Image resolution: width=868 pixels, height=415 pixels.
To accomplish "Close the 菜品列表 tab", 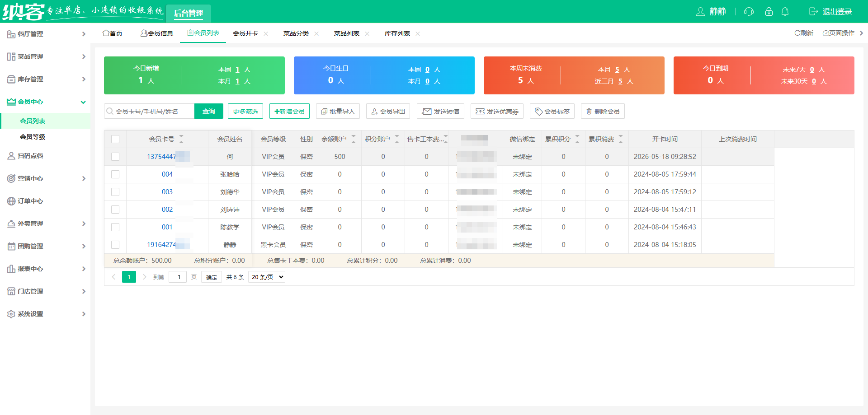I will (367, 33).
